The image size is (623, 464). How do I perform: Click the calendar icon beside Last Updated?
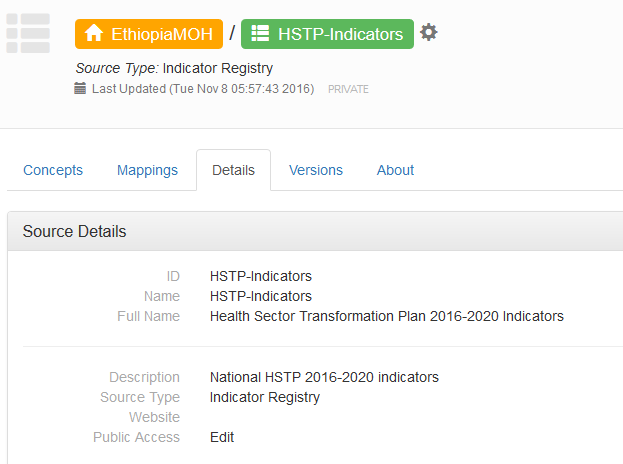[x=80, y=88]
